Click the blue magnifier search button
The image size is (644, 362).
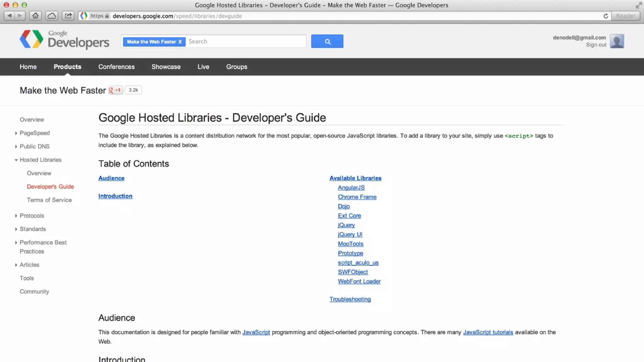327,41
